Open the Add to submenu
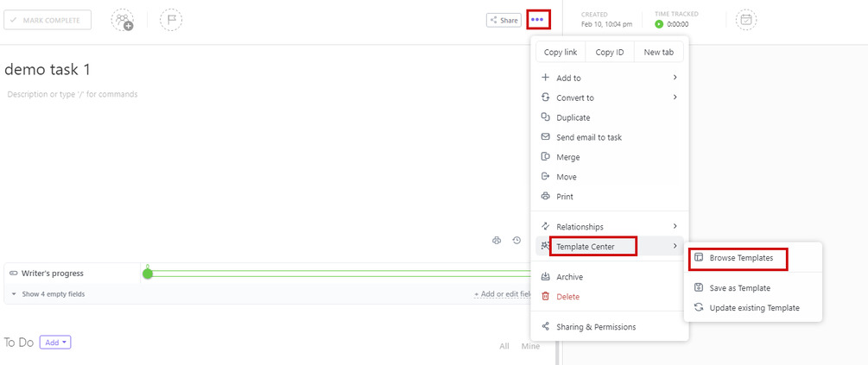This screenshot has width=868, height=365. [610, 78]
